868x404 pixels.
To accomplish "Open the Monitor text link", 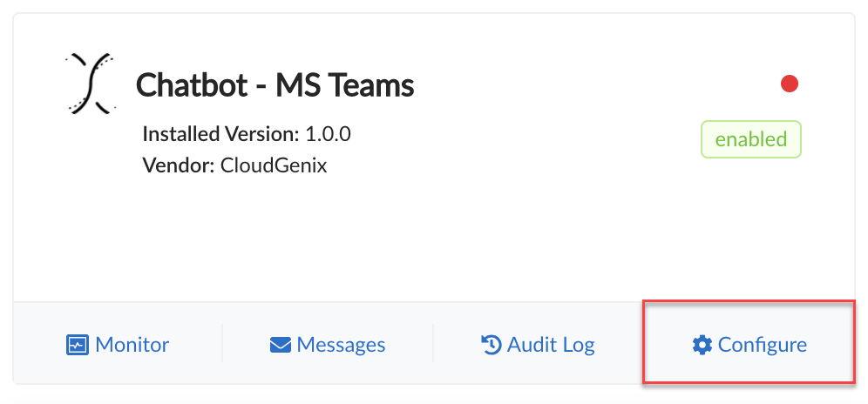I will click(132, 345).
